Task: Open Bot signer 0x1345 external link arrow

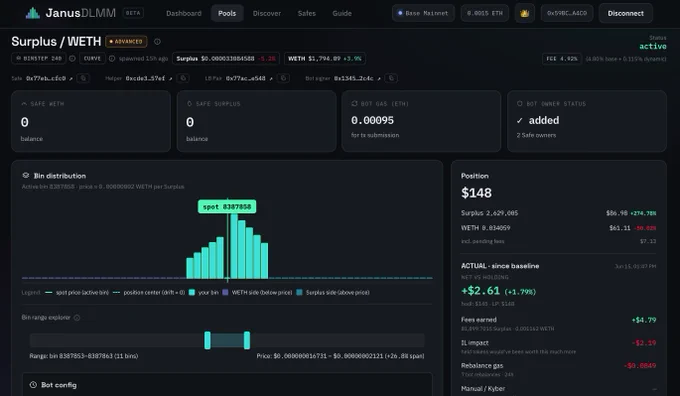Action: coord(379,79)
